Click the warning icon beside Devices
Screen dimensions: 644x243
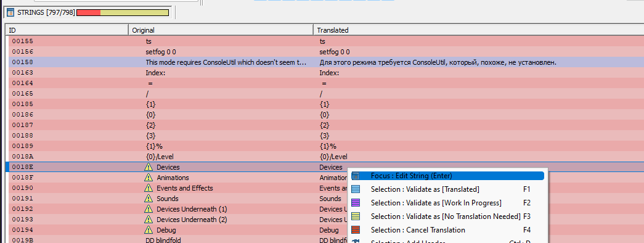149,167
